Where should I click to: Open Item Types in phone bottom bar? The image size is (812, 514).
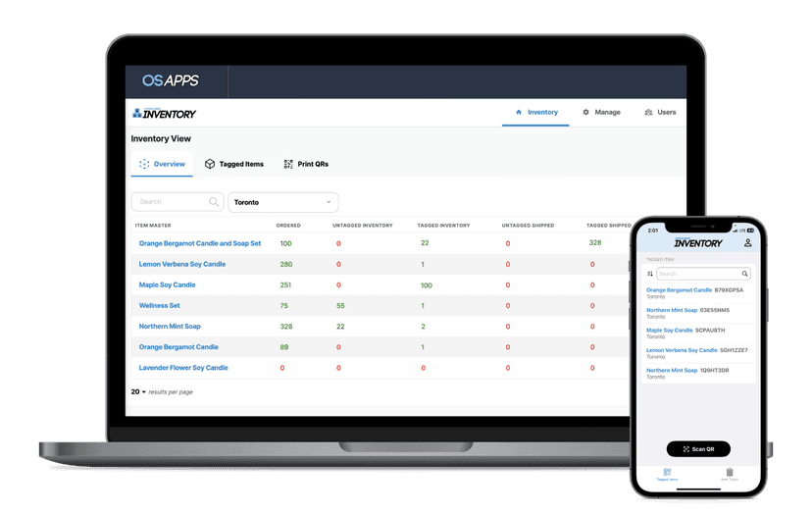tap(730, 474)
